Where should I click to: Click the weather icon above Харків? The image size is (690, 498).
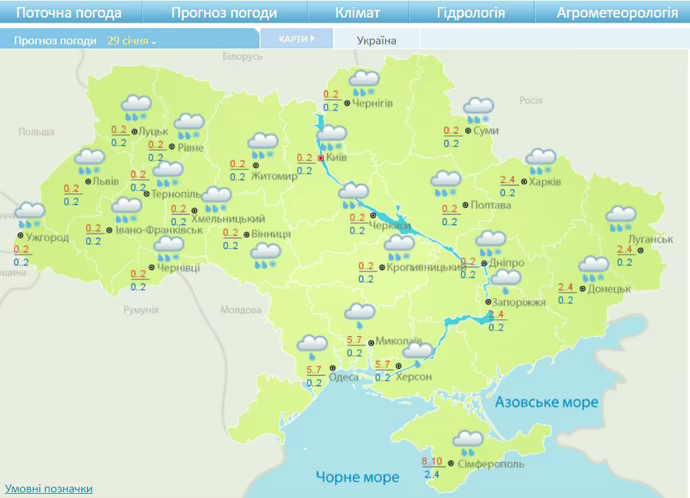[541, 161]
